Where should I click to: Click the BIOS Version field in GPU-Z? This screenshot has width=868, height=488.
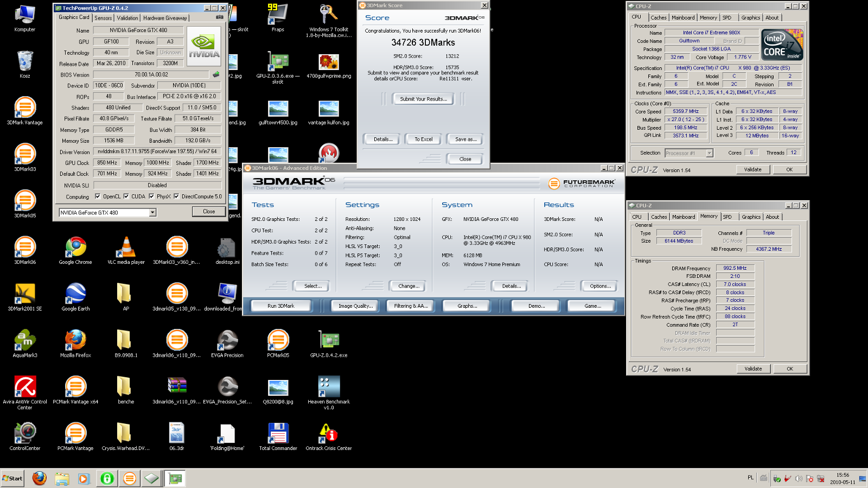(x=151, y=74)
